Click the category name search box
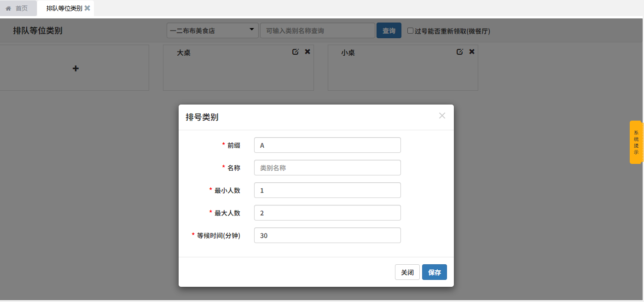644x302 pixels. coord(318,31)
